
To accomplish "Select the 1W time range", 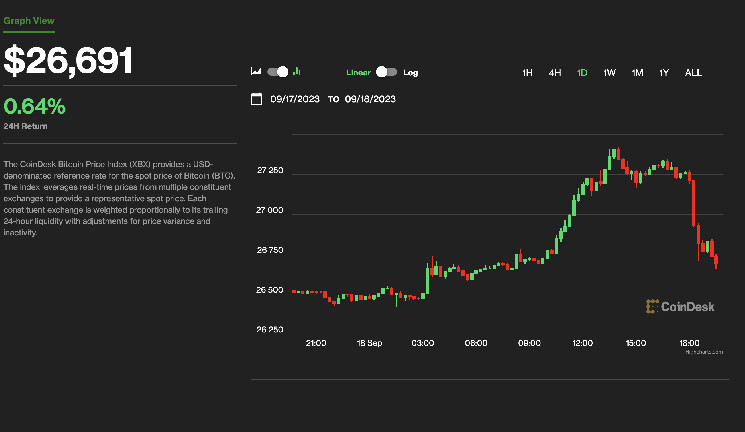I will pos(609,72).
